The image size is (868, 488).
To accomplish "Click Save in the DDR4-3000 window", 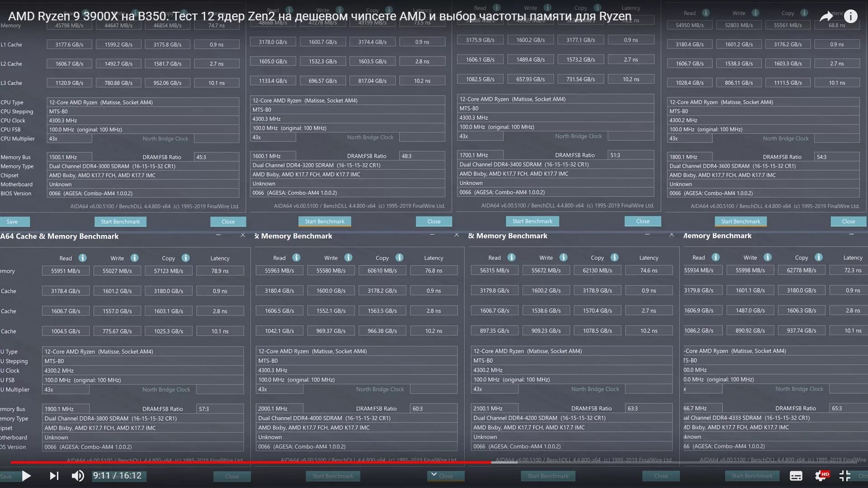I will click(13, 221).
